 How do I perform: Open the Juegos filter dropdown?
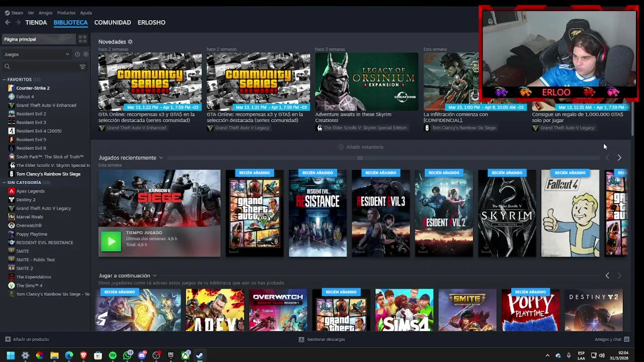click(37, 54)
